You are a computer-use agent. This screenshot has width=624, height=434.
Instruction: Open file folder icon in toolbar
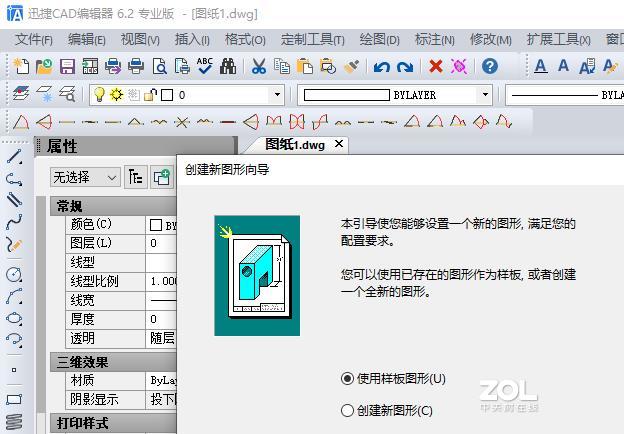click(x=44, y=66)
